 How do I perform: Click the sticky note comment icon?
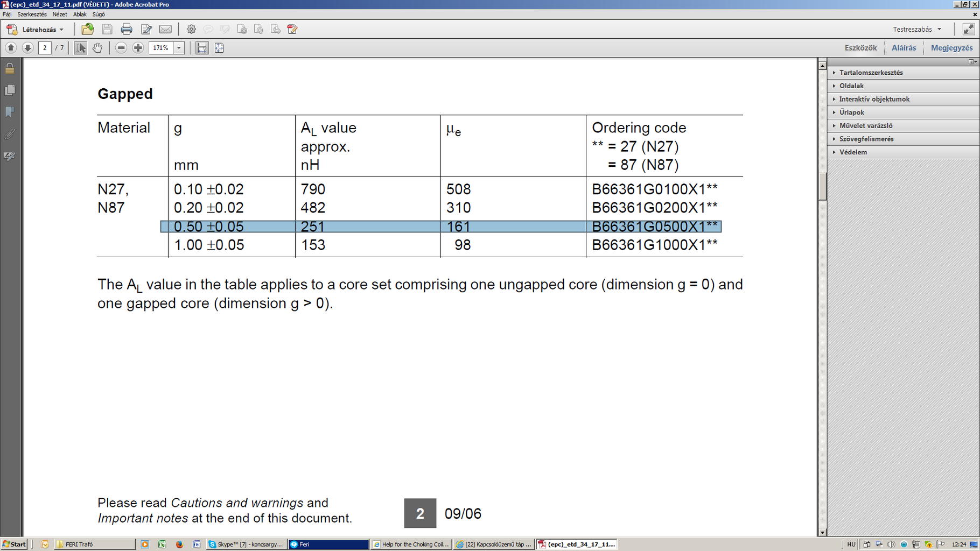tap(208, 29)
